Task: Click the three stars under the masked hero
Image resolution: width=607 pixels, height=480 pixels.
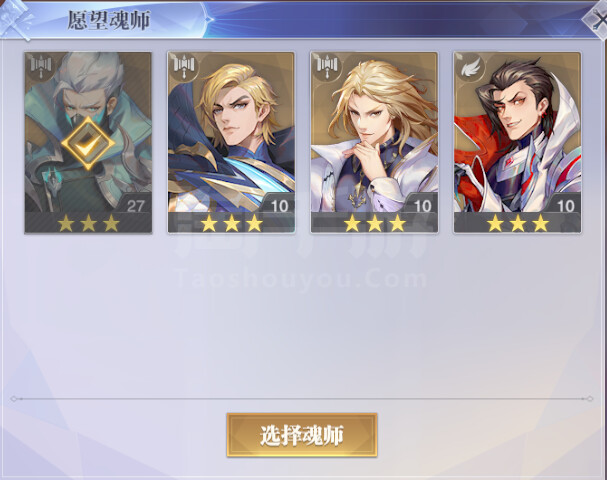Action: pyautogui.click(x=88, y=223)
